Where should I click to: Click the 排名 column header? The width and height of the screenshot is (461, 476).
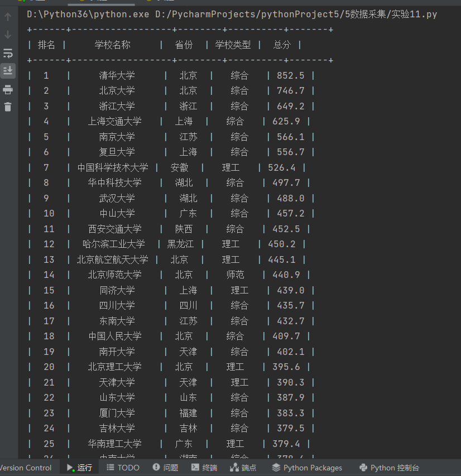46,45
